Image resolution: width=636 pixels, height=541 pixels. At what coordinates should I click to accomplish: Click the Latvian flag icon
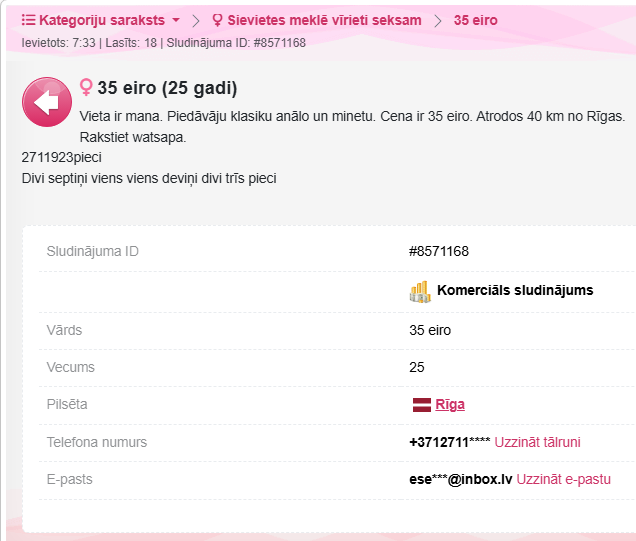[421, 405]
